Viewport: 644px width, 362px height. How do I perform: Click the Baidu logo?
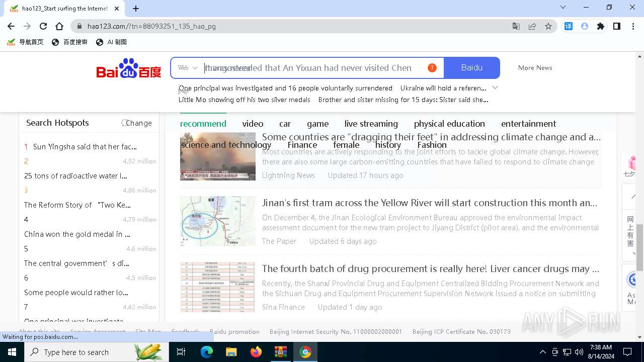pos(129,68)
